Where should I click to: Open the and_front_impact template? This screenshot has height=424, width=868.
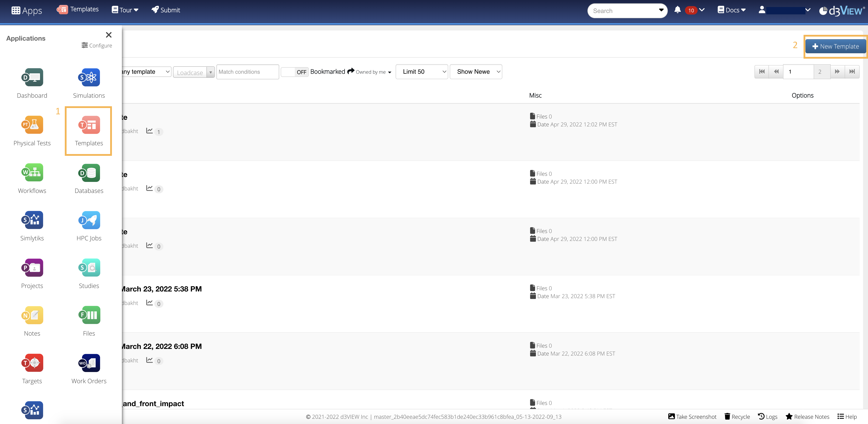pyautogui.click(x=153, y=404)
